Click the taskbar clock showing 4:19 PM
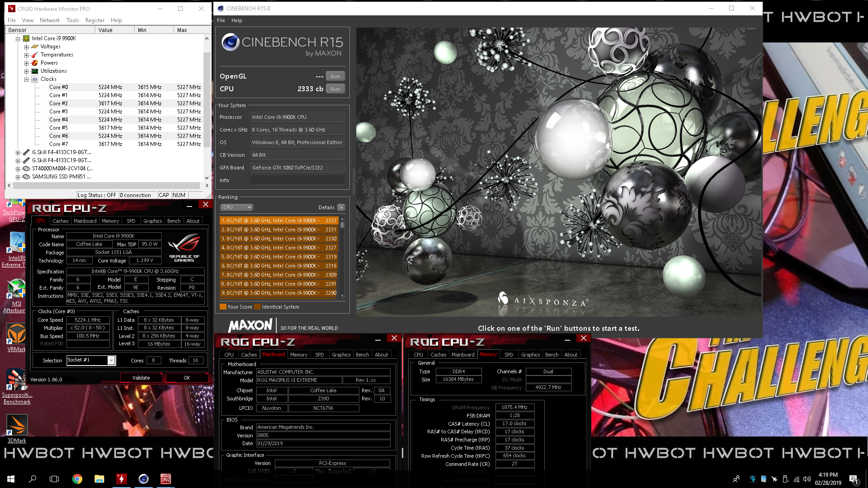This screenshot has width=868, height=488. click(828, 479)
